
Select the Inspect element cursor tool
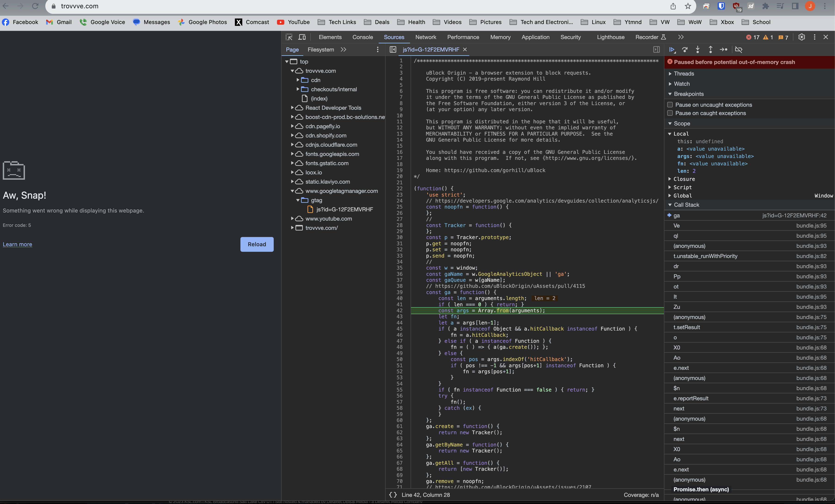click(x=289, y=37)
